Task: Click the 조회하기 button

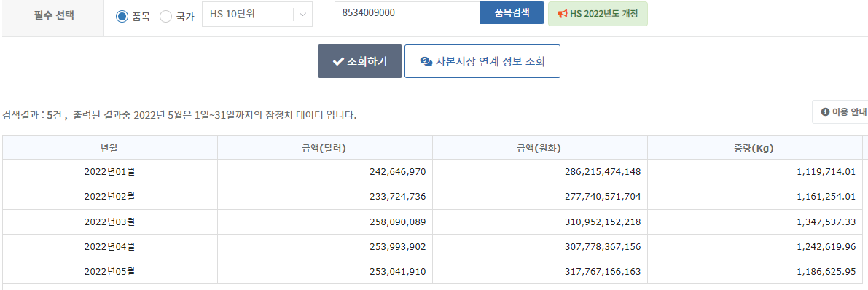Action: (360, 61)
